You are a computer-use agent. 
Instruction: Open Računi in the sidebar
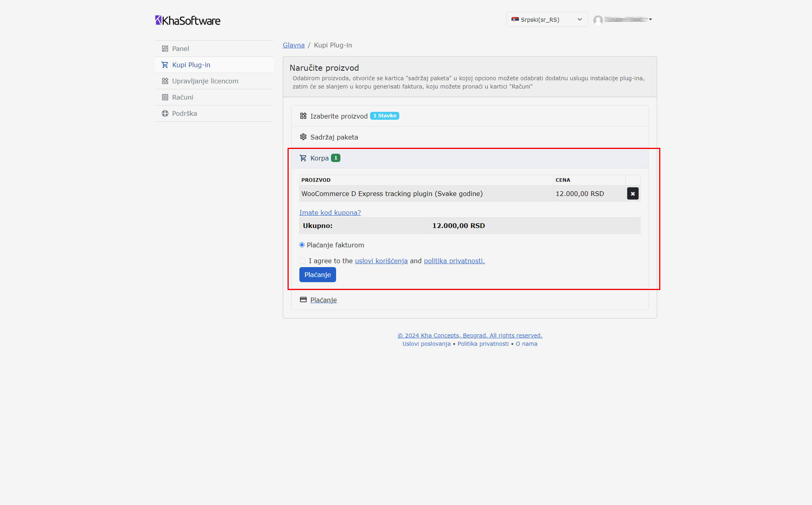click(x=214, y=97)
